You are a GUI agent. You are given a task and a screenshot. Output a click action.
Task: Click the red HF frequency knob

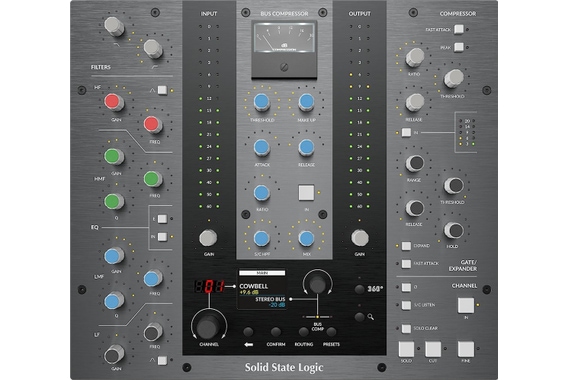(x=153, y=125)
